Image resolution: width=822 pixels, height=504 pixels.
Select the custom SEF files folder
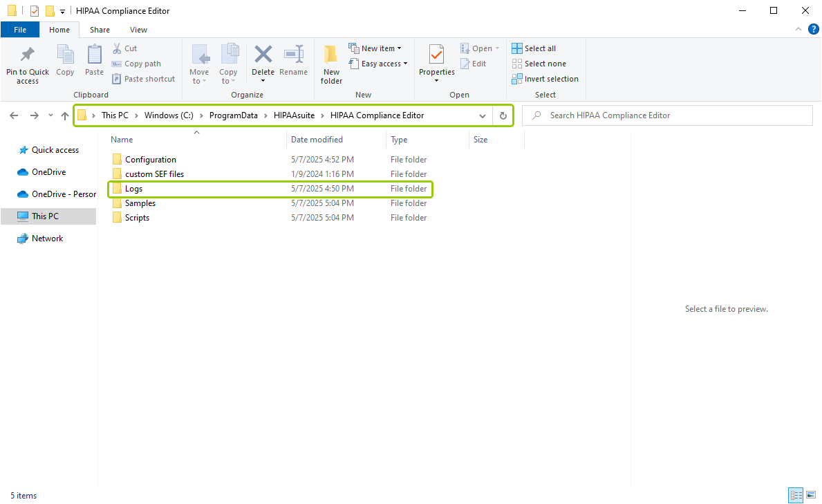click(x=270, y=174)
